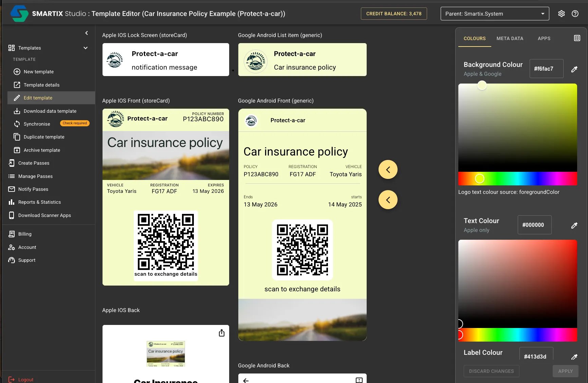Viewport: 588px width, 383px height.
Task: Click the Download Scanner Apps phone icon
Action: point(12,215)
